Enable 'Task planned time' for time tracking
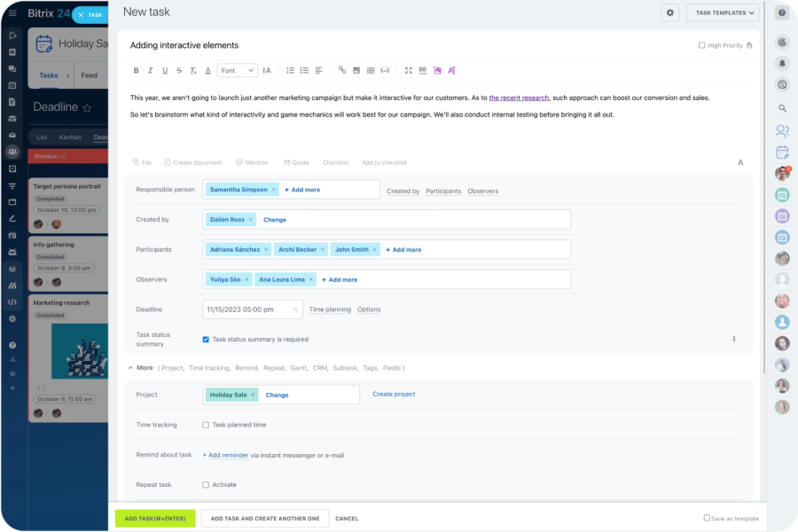The image size is (798, 532). click(x=205, y=425)
